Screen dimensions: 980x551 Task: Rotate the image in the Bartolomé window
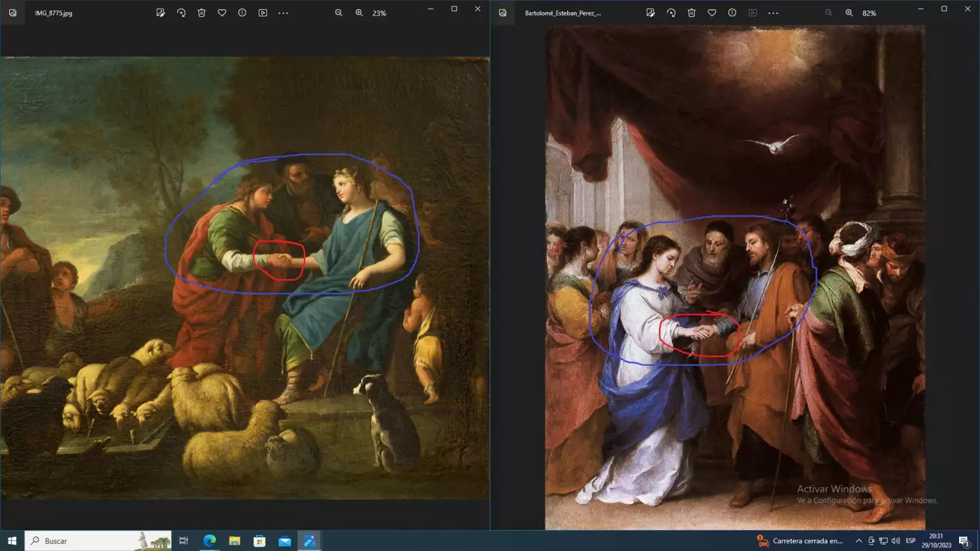point(671,13)
